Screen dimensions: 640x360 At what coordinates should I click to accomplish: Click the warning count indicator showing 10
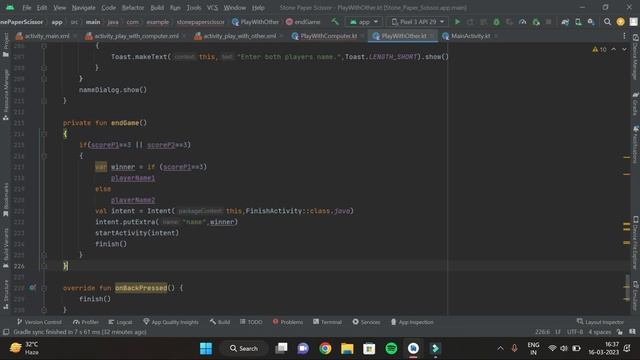[599, 49]
